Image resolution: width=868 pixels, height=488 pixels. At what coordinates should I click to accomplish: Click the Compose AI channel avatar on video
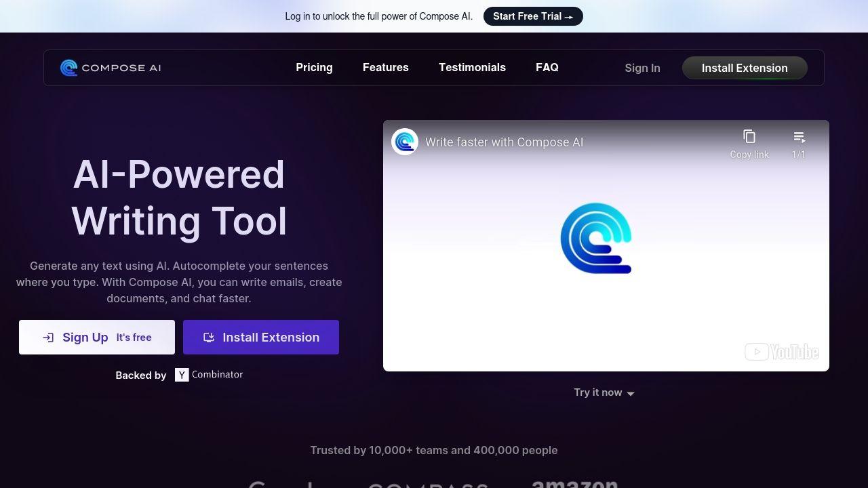point(405,142)
